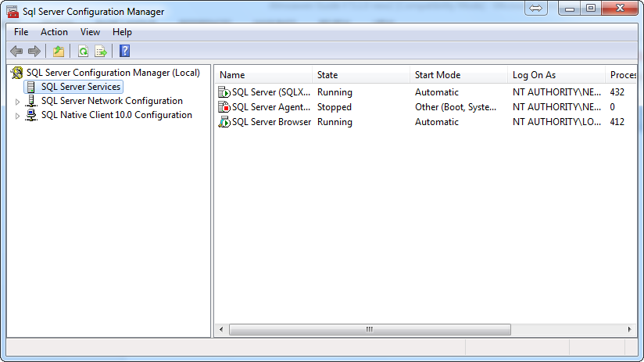Image resolution: width=644 pixels, height=362 pixels.
Task: Click the app icon in the title bar
Action: pyautogui.click(x=13, y=12)
